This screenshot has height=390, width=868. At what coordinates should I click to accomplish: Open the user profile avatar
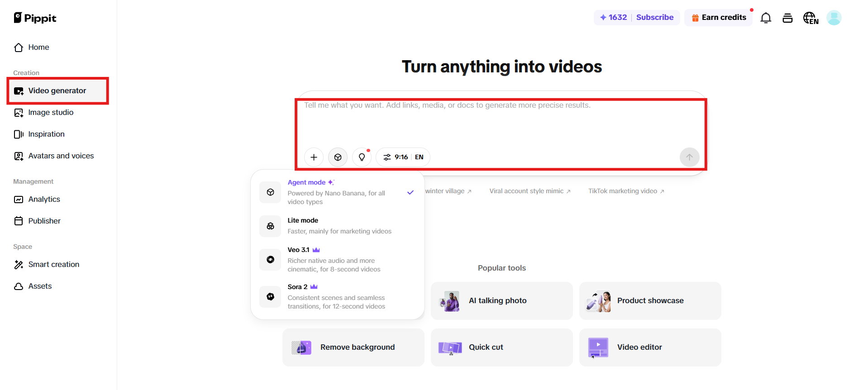[834, 18]
